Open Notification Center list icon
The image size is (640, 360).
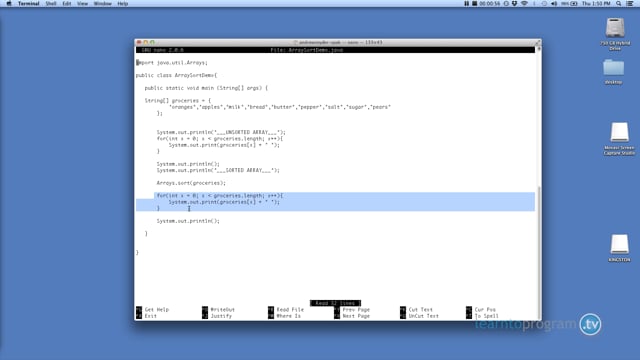pyautogui.click(x=630, y=4)
